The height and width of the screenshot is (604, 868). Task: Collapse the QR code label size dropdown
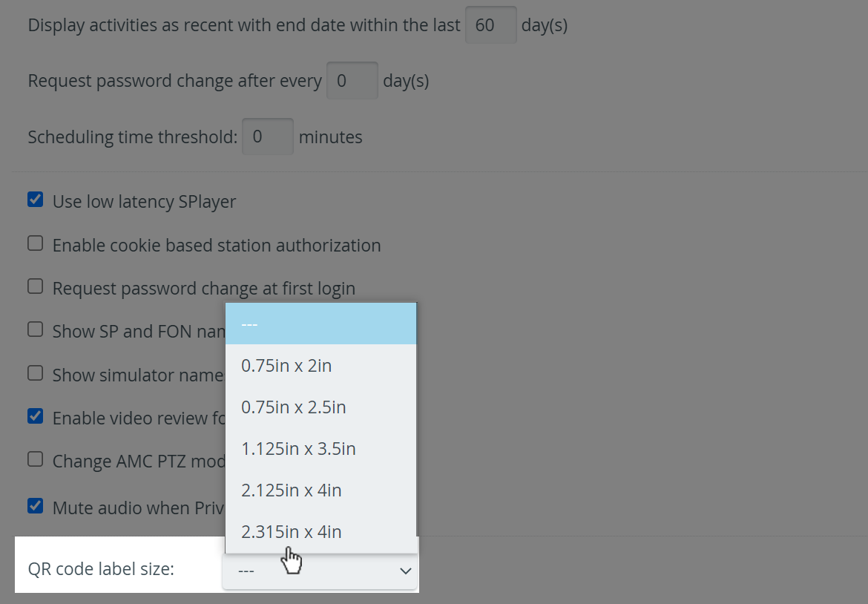click(x=320, y=571)
